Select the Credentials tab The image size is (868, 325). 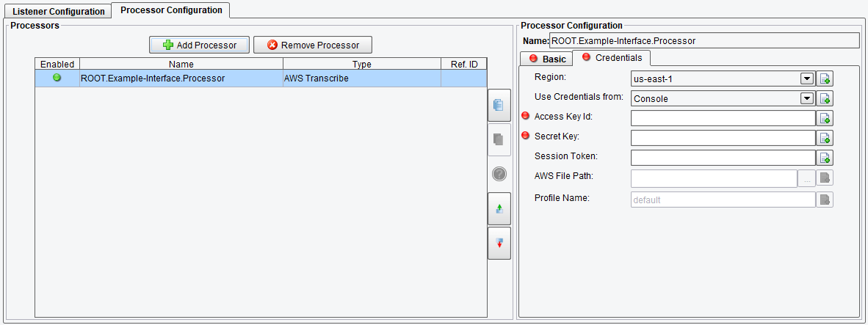612,57
